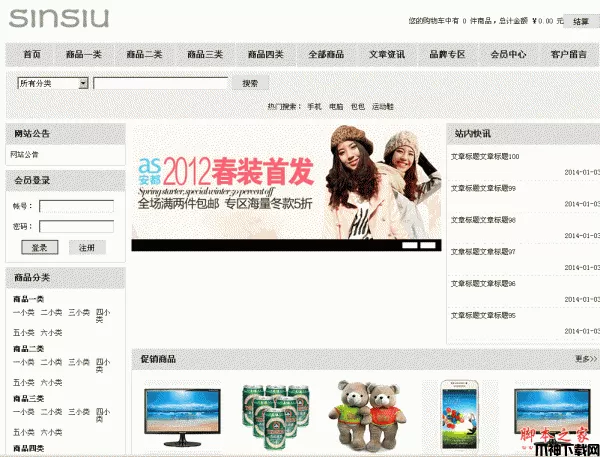Open the smartphone product thumbnail
This screenshot has width=600, height=457.
pyautogui.click(x=460, y=415)
